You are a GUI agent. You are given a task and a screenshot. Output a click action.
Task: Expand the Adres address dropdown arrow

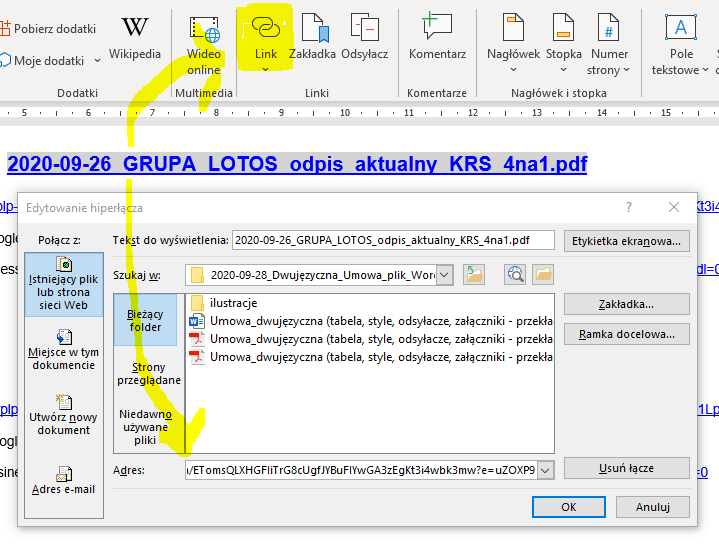click(x=545, y=469)
